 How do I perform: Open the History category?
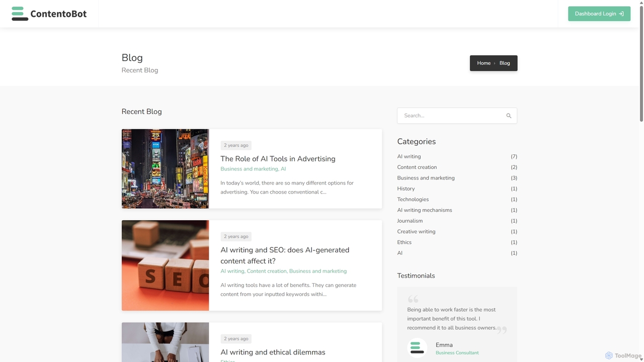[x=406, y=189]
